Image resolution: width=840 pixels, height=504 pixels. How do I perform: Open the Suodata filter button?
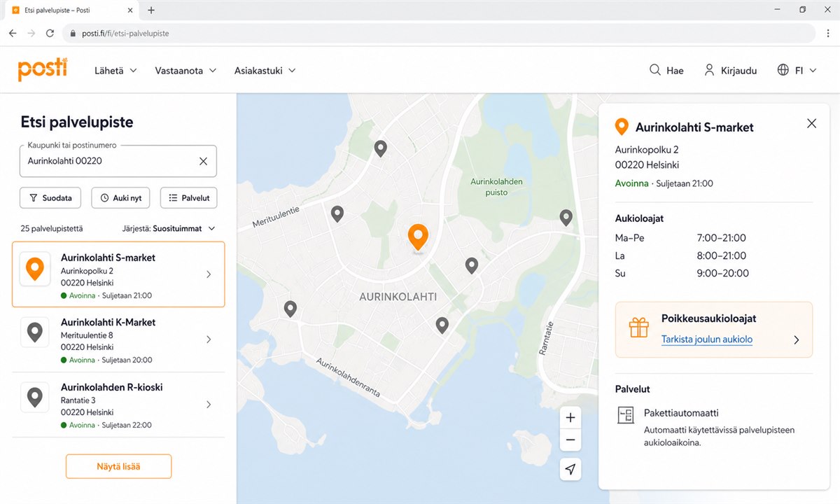click(x=50, y=198)
